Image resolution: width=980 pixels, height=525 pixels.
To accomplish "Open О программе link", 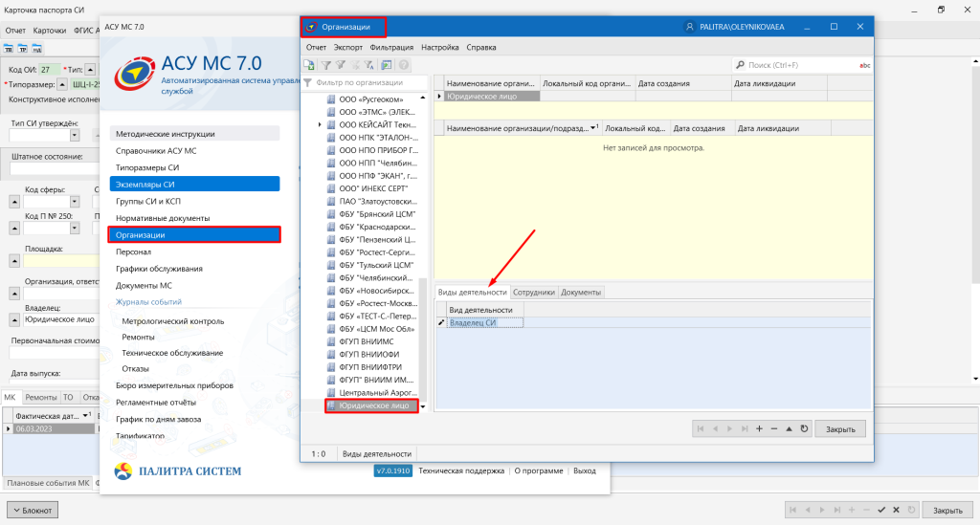I will tap(539, 470).
